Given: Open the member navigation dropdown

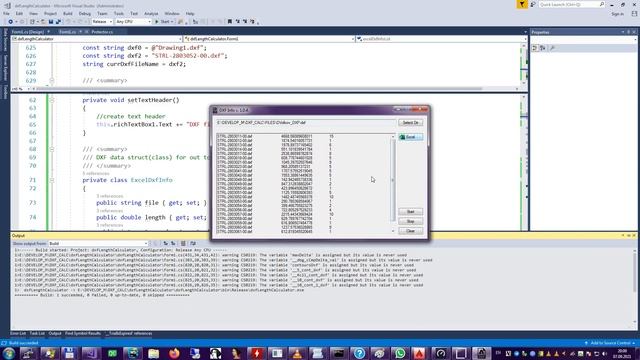Looking at the screenshot, I should pyautogui.click(x=442, y=39).
